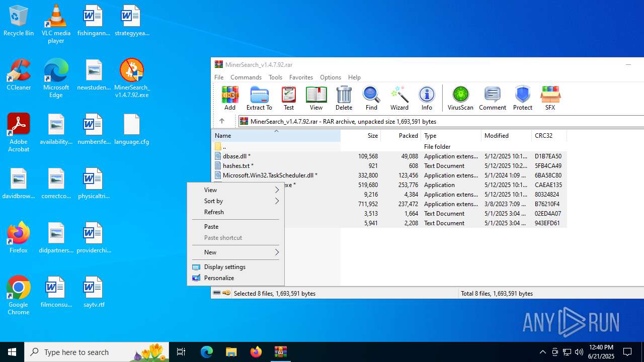Viewport: 644px width, 362px height.
Task: Open Task View on the taskbar
Action: coord(181,352)
